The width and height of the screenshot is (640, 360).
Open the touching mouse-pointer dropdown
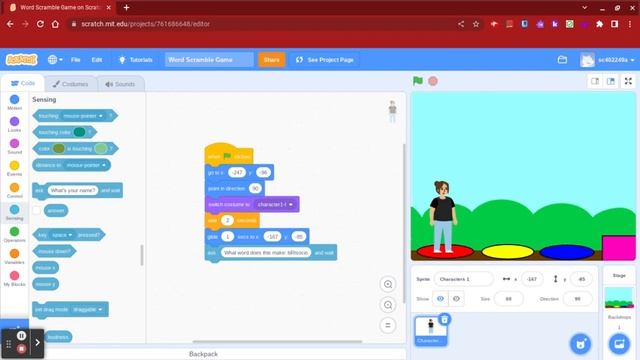tap(83, 116)
